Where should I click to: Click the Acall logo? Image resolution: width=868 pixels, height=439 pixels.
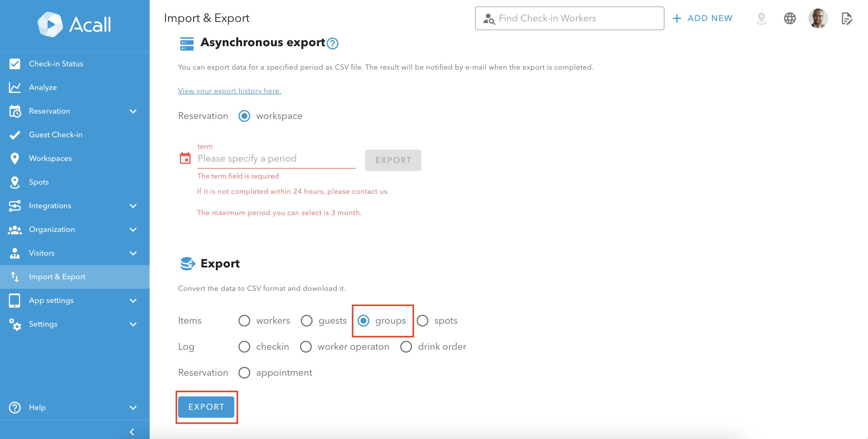point(75,24)
